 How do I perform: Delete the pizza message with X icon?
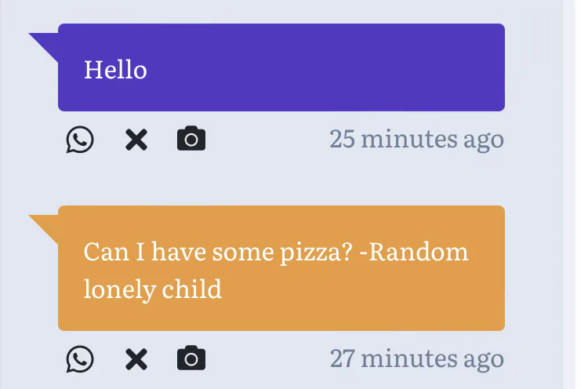click(x=136, y=359)
